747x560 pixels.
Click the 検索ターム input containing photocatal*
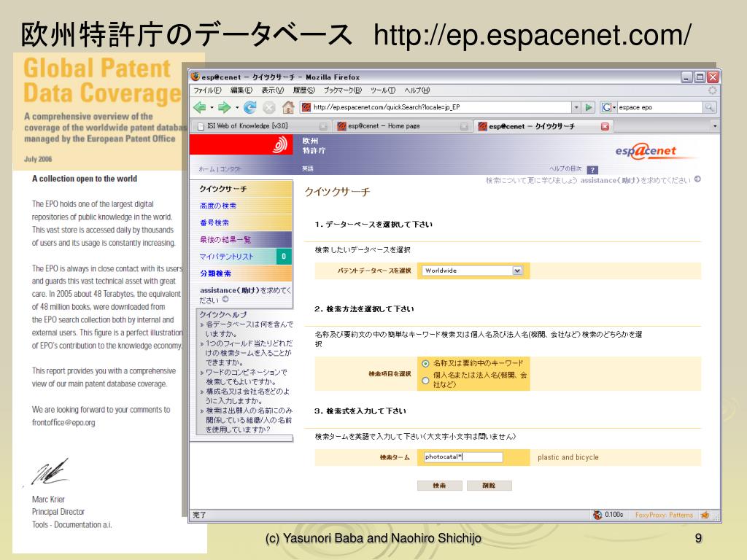pyautogui.click(x=462, y=457)
